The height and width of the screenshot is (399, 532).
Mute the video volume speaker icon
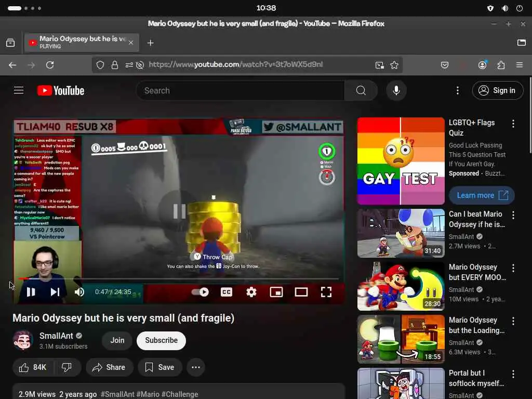(x=79, y=292)
